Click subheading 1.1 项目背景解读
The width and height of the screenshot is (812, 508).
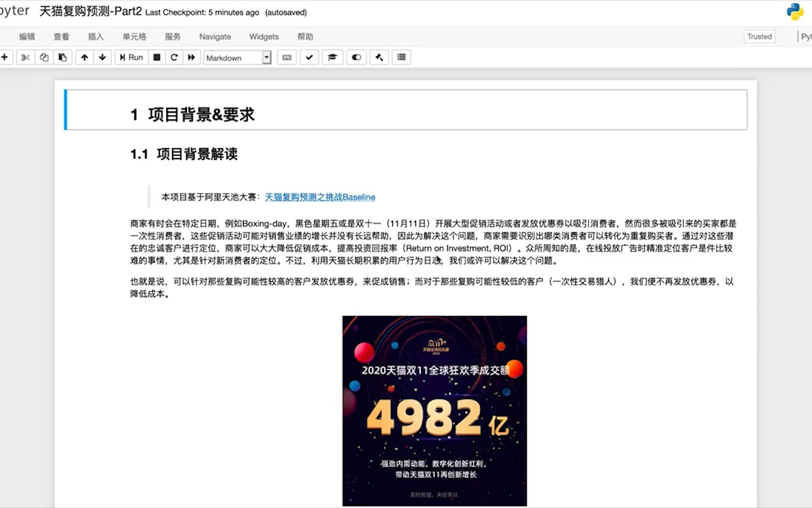point(184,154)
